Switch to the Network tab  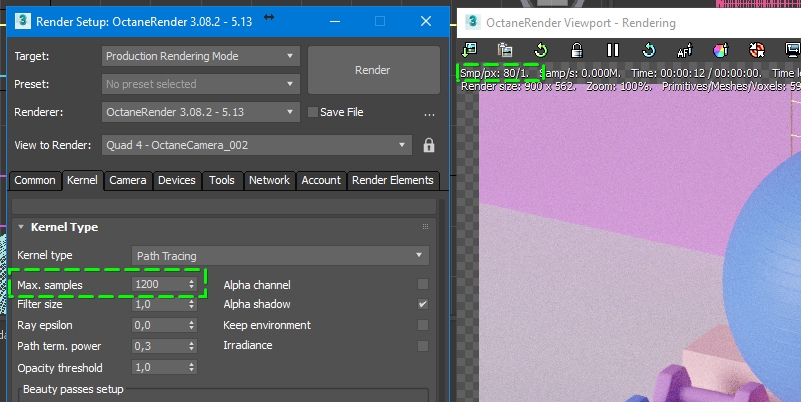[x=269, y=180]
